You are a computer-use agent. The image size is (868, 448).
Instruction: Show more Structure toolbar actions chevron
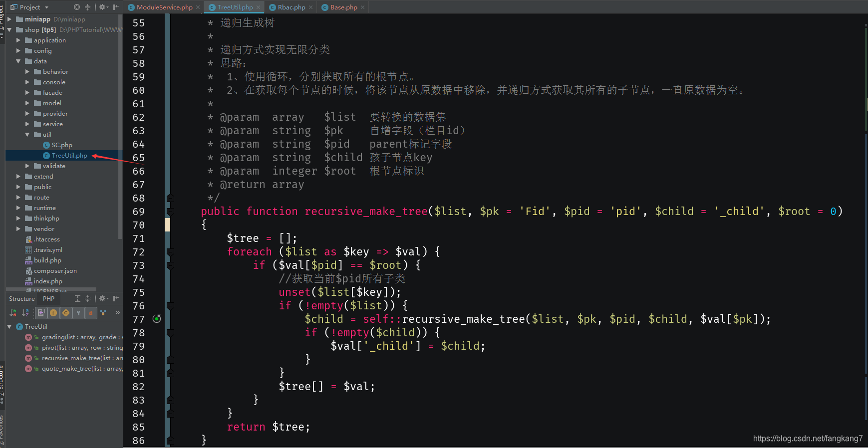(118, 313)
